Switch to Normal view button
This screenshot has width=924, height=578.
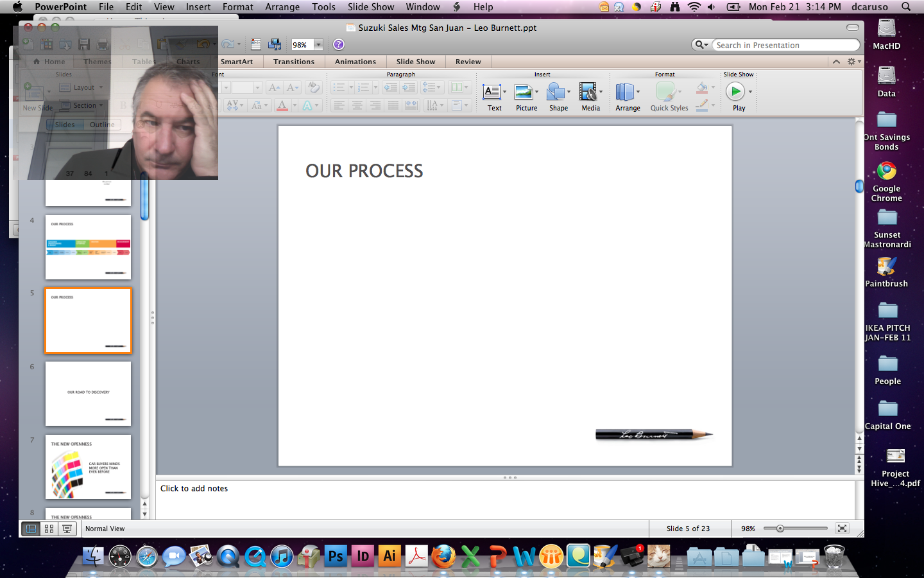[31, 529]
